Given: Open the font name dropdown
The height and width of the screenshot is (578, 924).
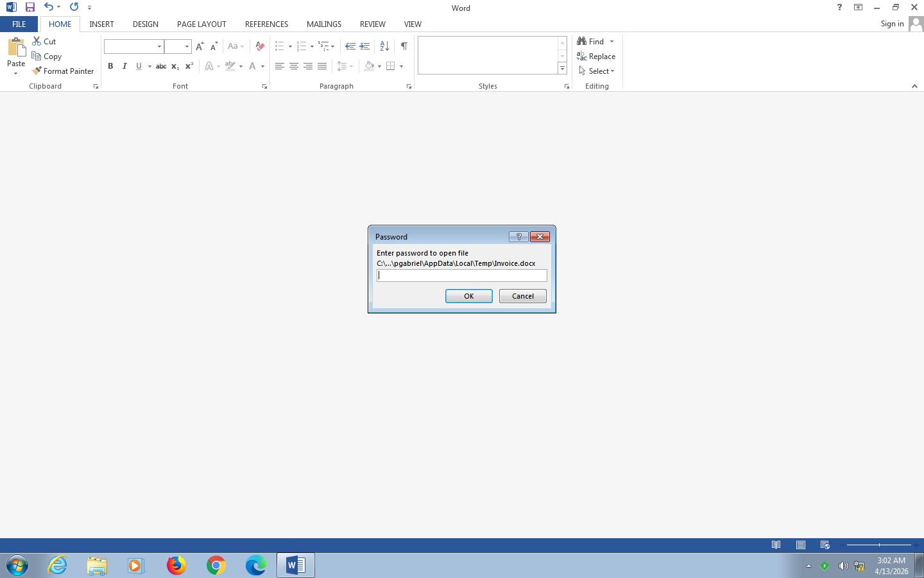Looking at the screenshot, I should coord(159,46).
